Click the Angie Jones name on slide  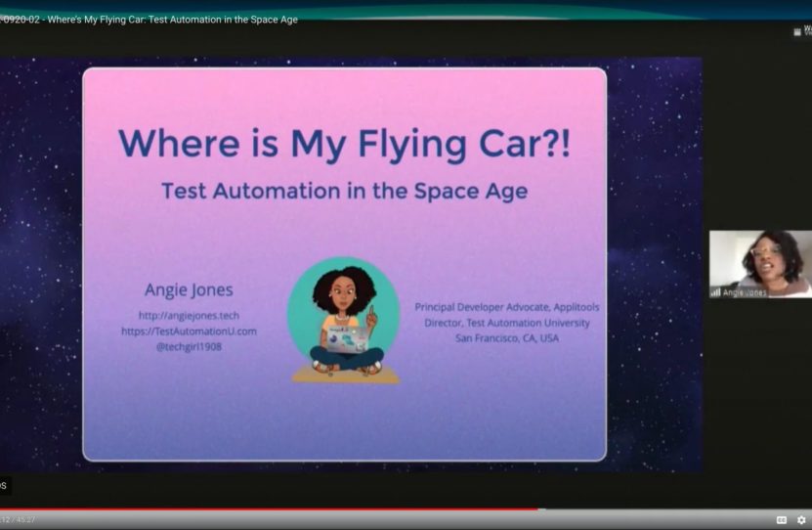point(189,290)
